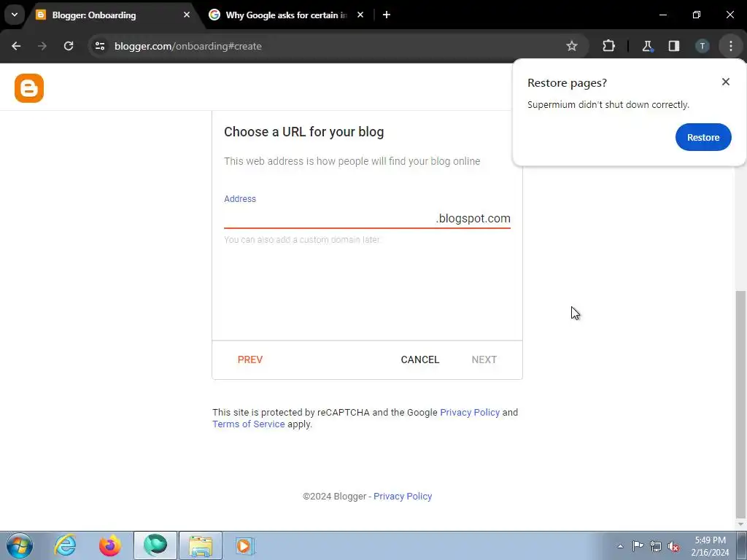Click the Show desktop button at taskbar end
The height and width of the screenshot is (560, 747).
(x=742, y=545)
